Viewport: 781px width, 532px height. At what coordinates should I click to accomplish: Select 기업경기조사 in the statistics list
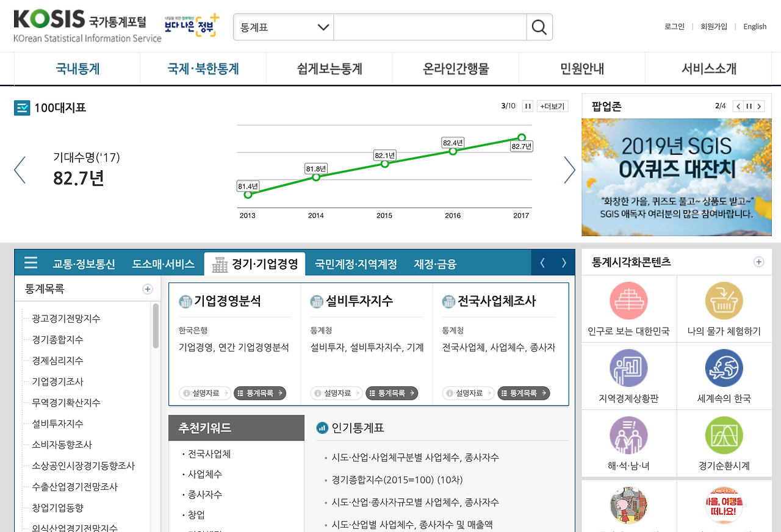point(58,382)
